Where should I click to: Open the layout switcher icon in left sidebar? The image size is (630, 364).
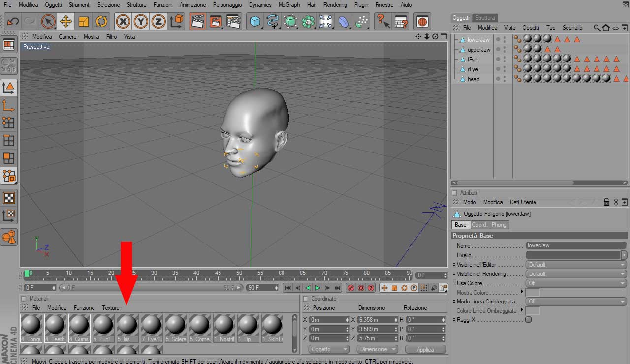[x=9, y=45]
